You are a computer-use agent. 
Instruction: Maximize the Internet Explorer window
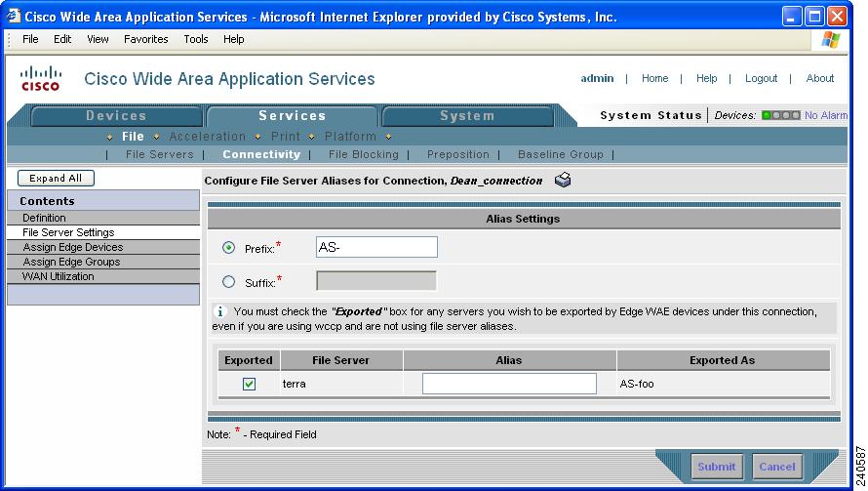click(815, 16)
